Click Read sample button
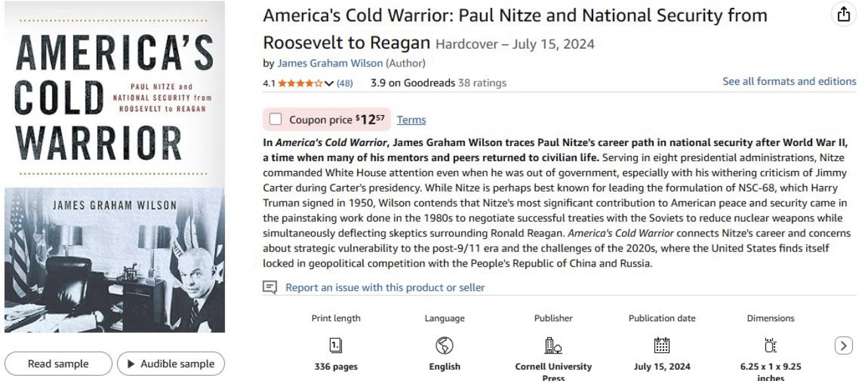The width and height of the screenshot is (868, 381). [x=57, y=364]
